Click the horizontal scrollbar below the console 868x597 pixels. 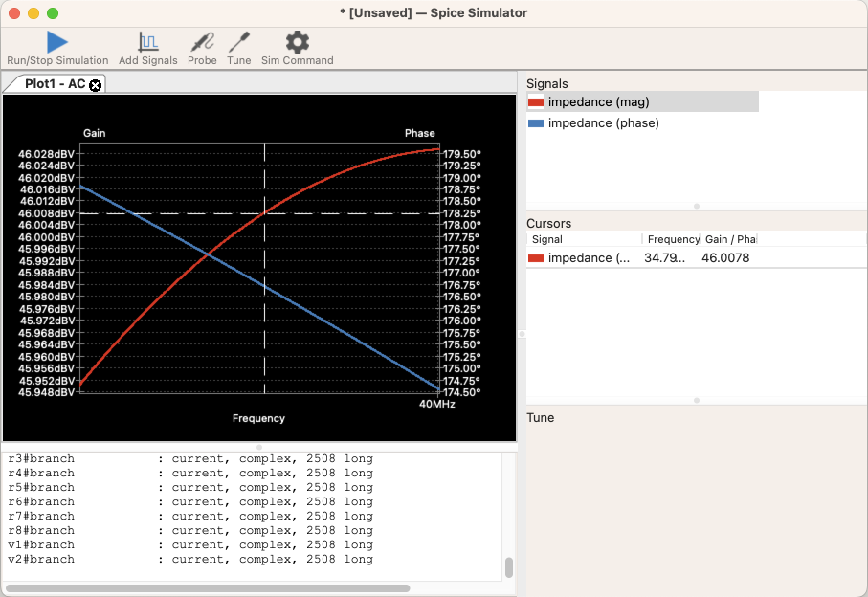(209, 588)
